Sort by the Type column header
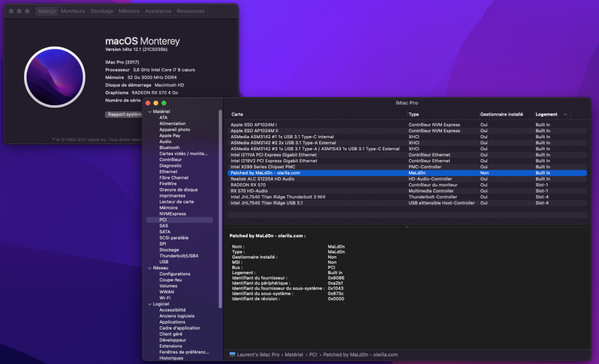This screenshot has height=364, width=599. tap(413, 114)
